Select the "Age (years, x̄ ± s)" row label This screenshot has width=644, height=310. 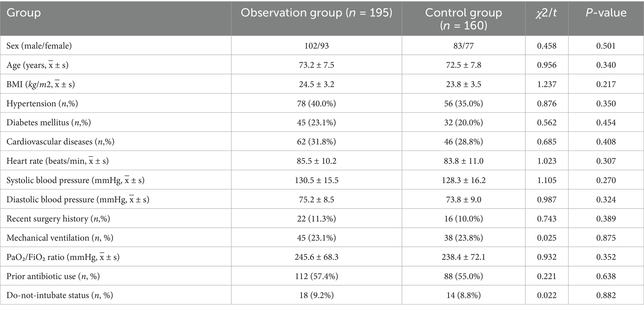[37, 65]
